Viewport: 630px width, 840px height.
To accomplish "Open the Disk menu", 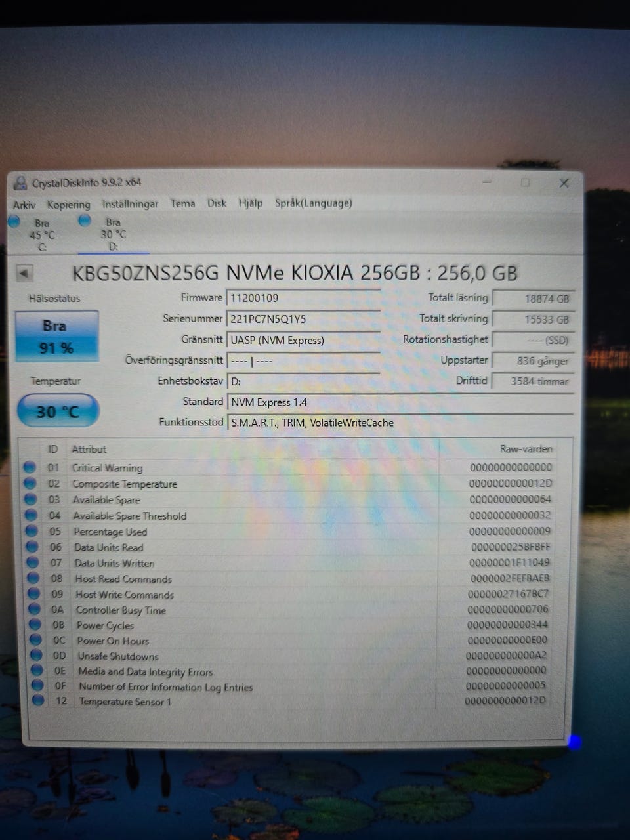I will [217, 203].
